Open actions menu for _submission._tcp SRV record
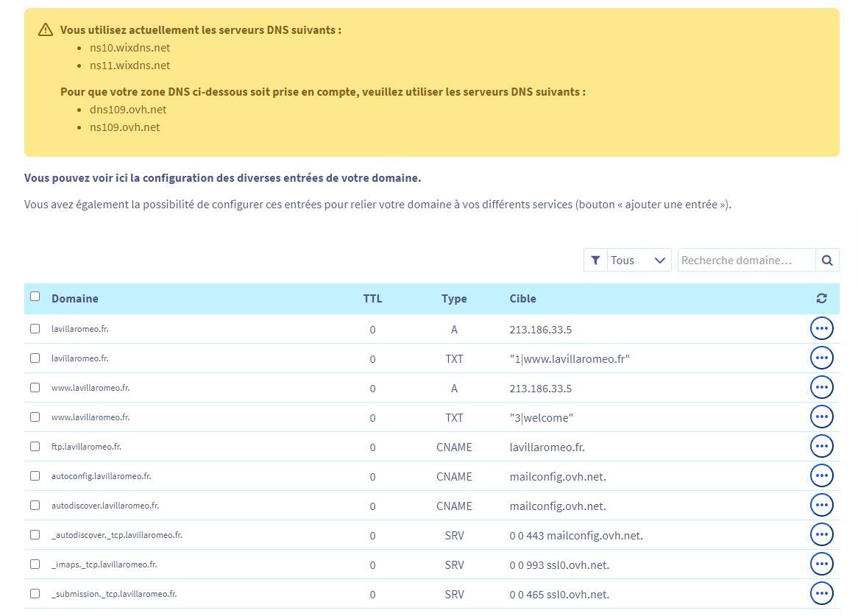This screenshot has width=858, height=616. point(821,594)
